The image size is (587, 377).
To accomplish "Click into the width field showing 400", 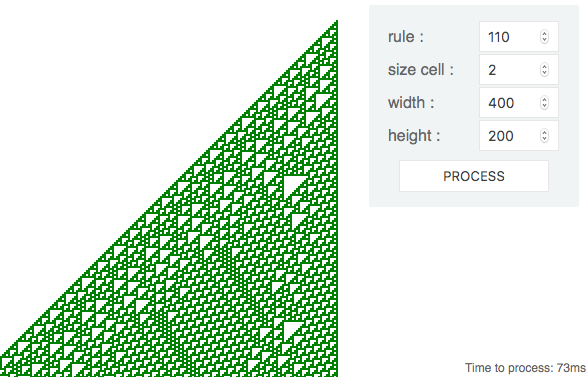I will coord(518,103).
